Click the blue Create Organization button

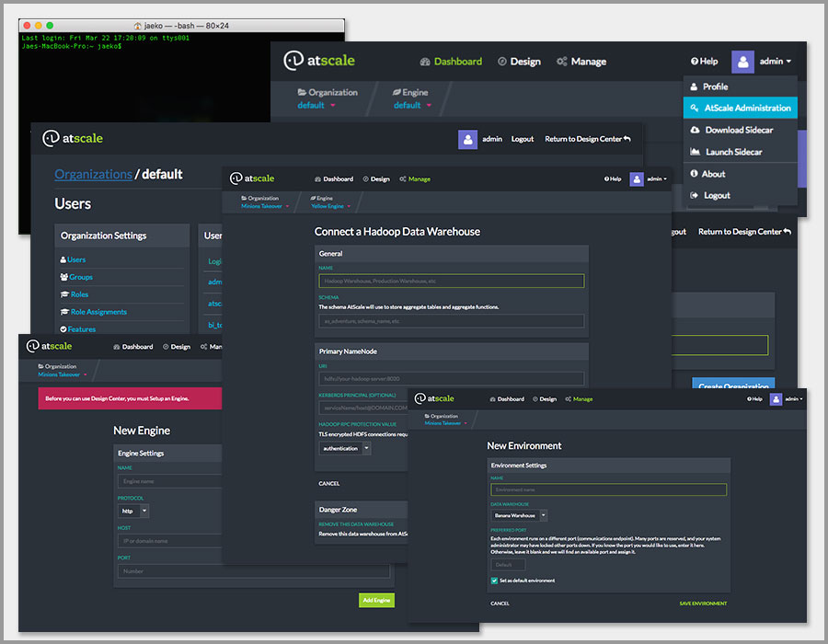point(733,384)
